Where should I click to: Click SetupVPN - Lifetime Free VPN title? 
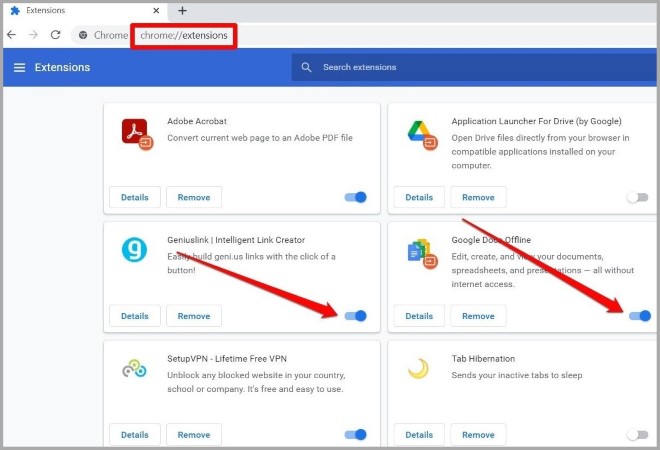pos(227,359)
